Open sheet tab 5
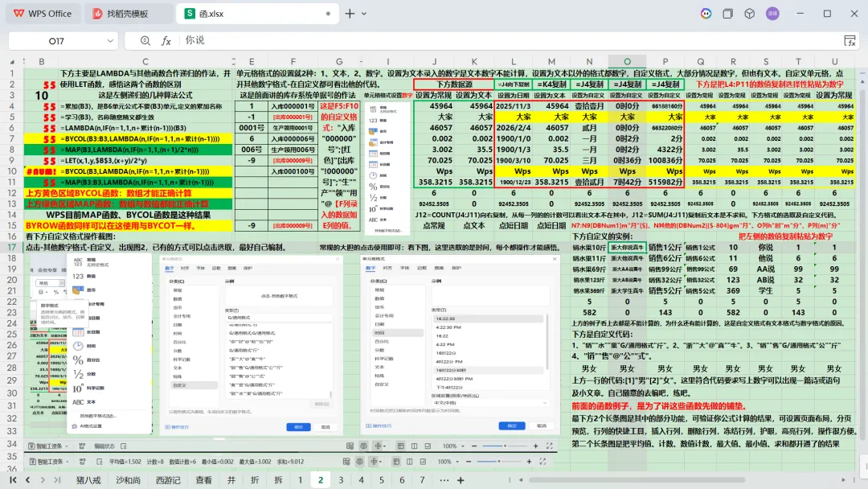 tap(382, 480)
